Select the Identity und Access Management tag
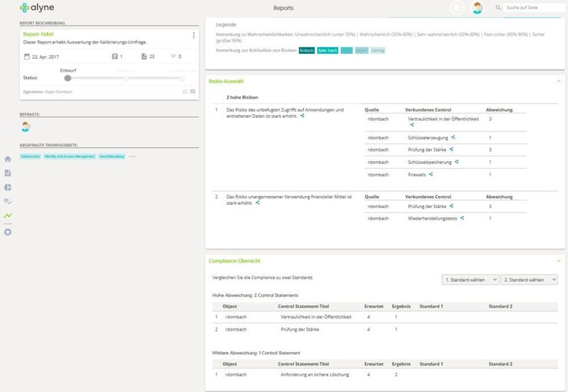 [x=70, y=156]
